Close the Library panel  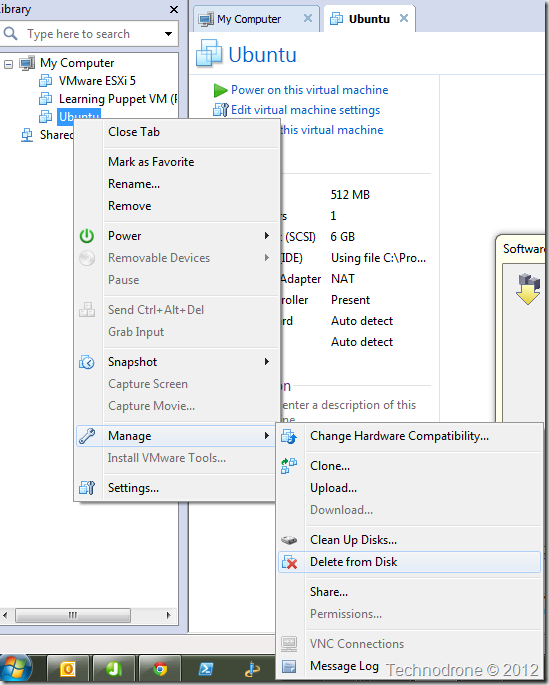point(173,9)
